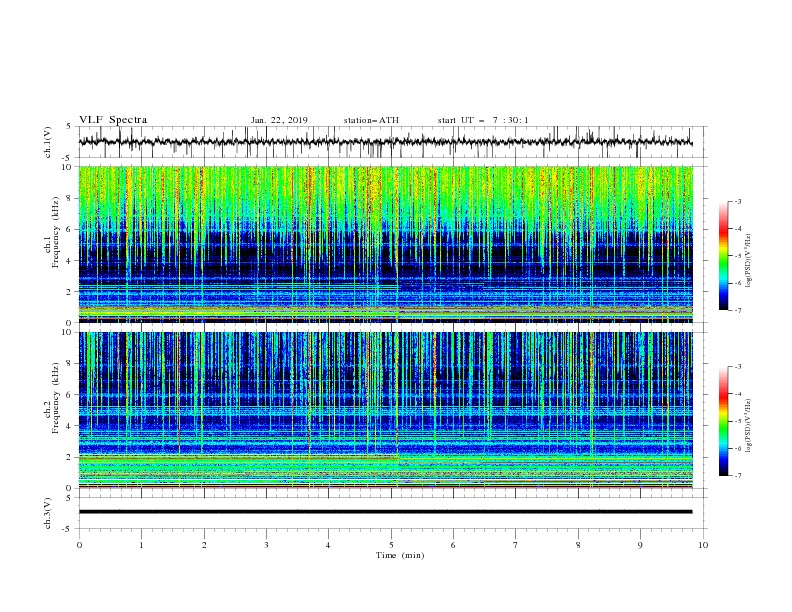Click the 'VLF Spectra' title text
Viewport: 792px width, 612px height.
tap(113, 120)
